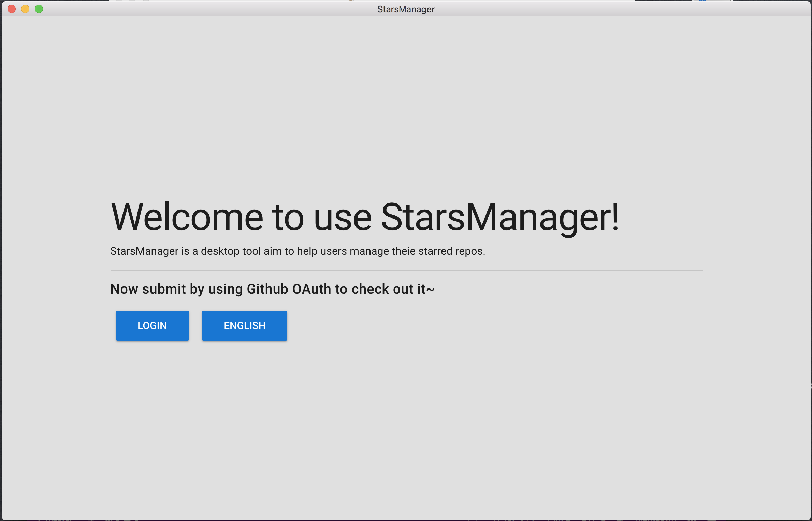Click the StarsManager title bar text
812x521 pixels.
click(406, 9)
